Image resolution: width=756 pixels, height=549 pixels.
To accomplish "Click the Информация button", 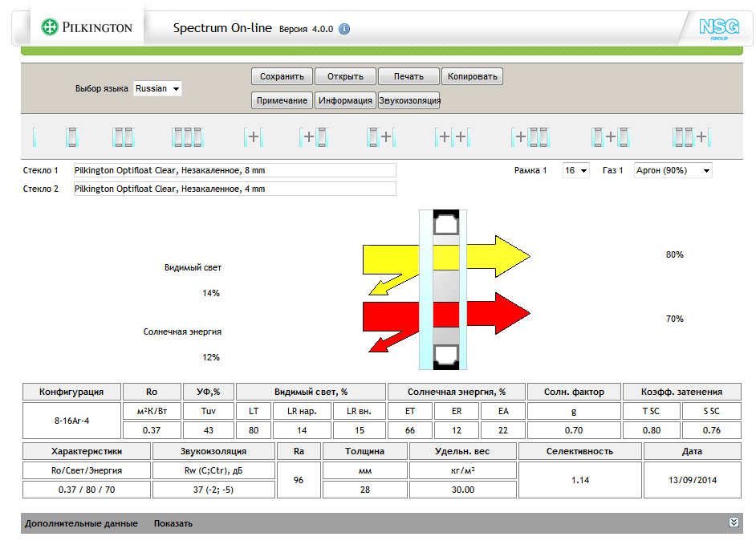I will click(345, 101).
